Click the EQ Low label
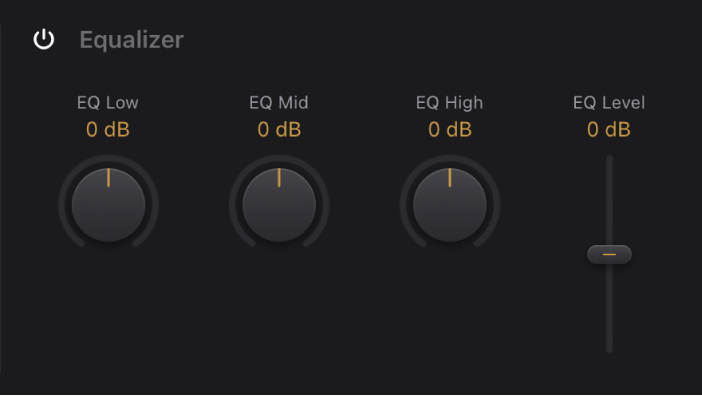Viewport: 702px width, 396px height. click(x=107, y=103)
